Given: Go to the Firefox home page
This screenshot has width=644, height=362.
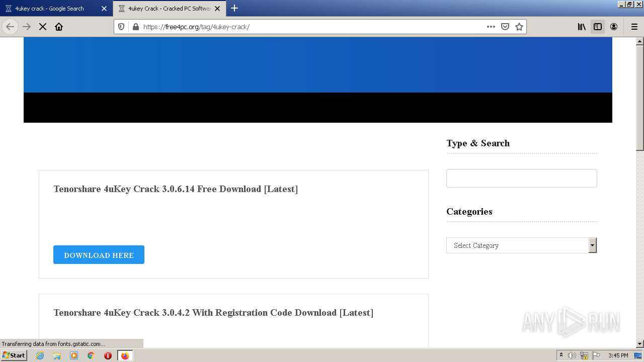Looking at the screenshot, I should [59, 27].
